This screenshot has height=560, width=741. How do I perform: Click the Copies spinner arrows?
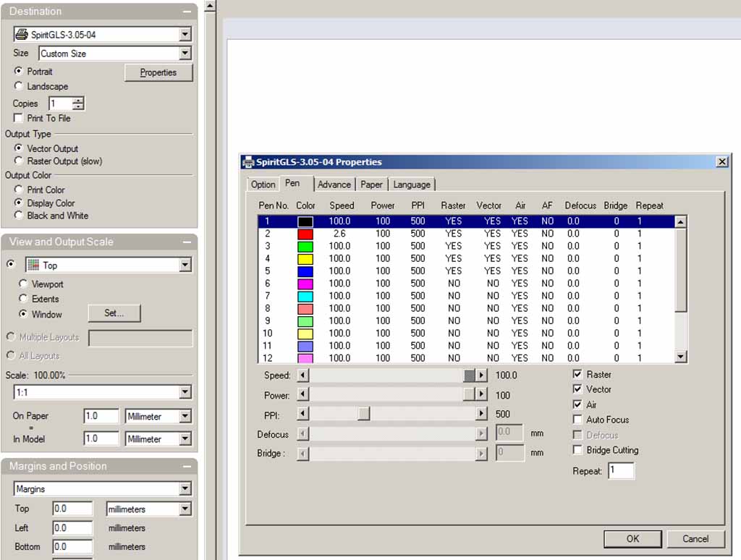(x=78, y=103)
